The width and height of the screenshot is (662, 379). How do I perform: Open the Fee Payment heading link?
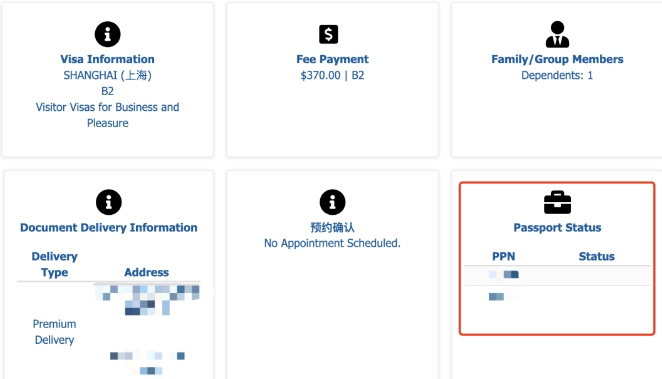(332, 59)
